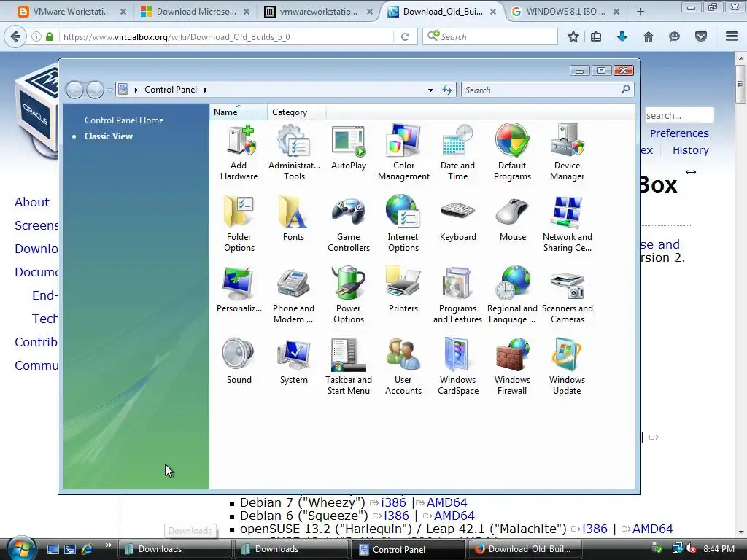Click refresh button beside address bar

pos(447,90)
